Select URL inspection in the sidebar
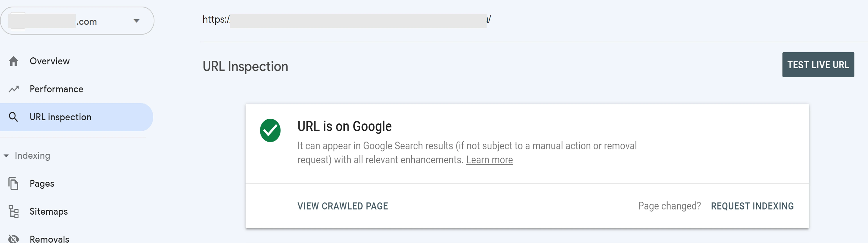This screenshot has width=868, height=243. coord(60,117)
